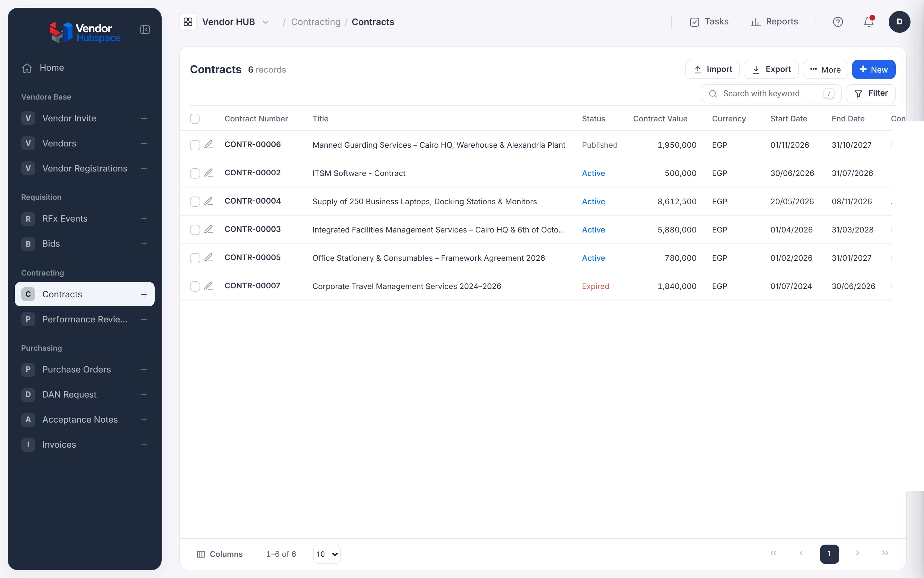This screenshot has height=578, width=924.
Task: Sort by the Start Date column header
Action: 789,118
